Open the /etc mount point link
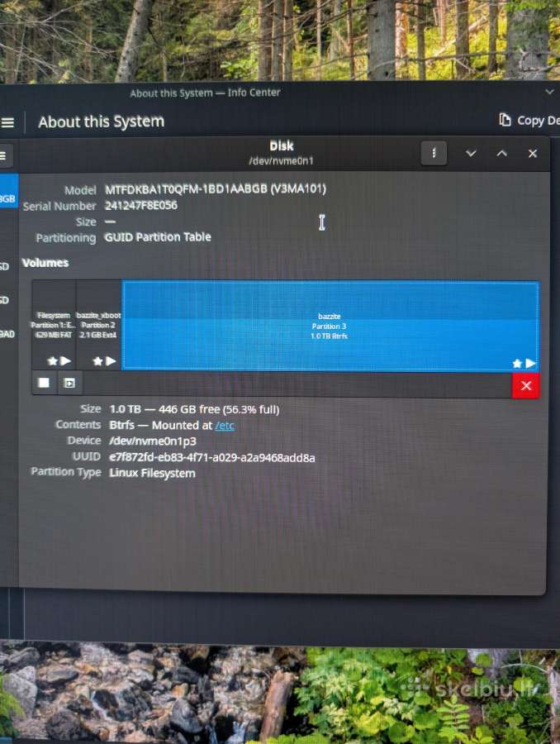 pos(225,426)
